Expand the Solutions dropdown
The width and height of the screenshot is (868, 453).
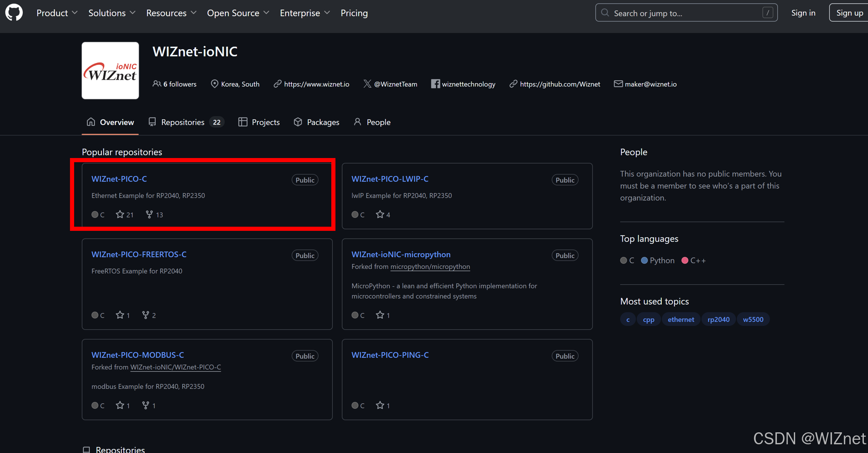[112, 13]
